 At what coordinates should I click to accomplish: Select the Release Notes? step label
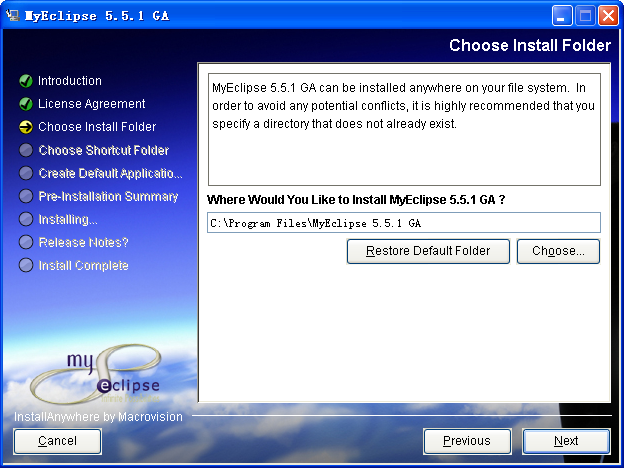pyautogui.click(x=84, y=242)
